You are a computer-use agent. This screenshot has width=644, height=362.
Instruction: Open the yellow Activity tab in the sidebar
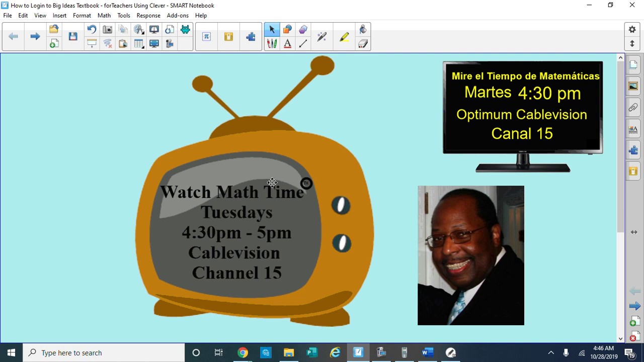tap(633, 171)
